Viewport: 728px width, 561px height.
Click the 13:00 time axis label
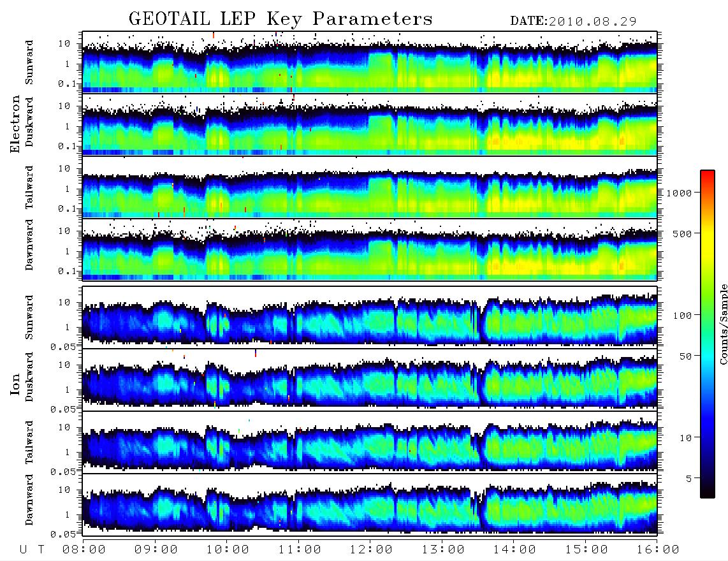point(443,550)
